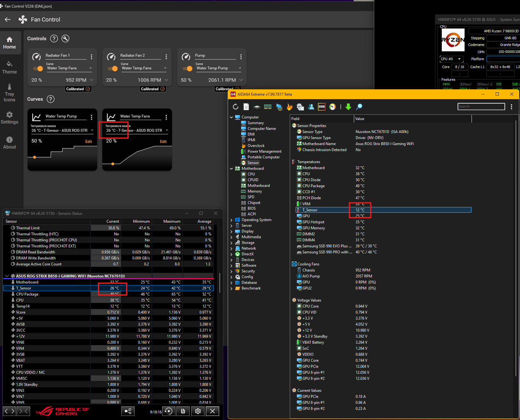Open Water Temp Pump curve three-dot menu
The width and height of the screenshot is (520, 420).
point(92,118)
